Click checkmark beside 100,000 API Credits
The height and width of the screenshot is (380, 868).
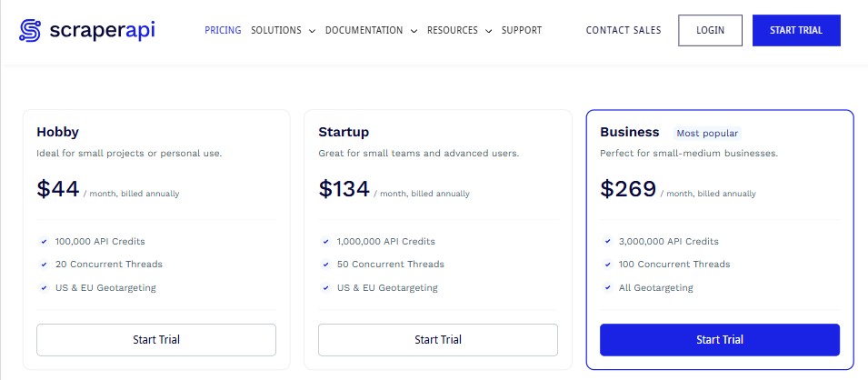[44, 242]
